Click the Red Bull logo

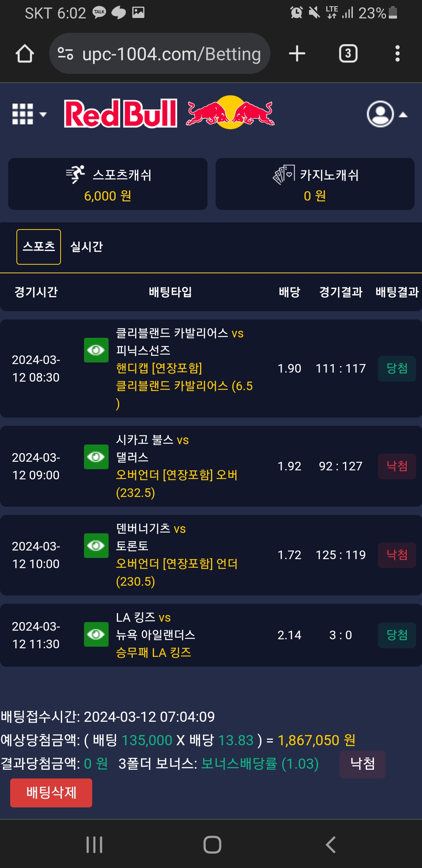(x=169, y=113)
